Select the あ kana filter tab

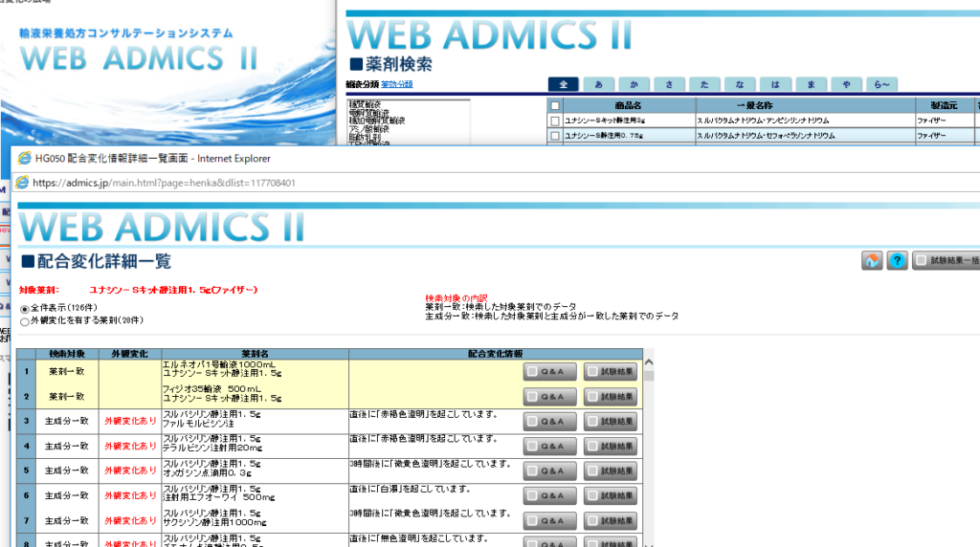pos(599,84)
